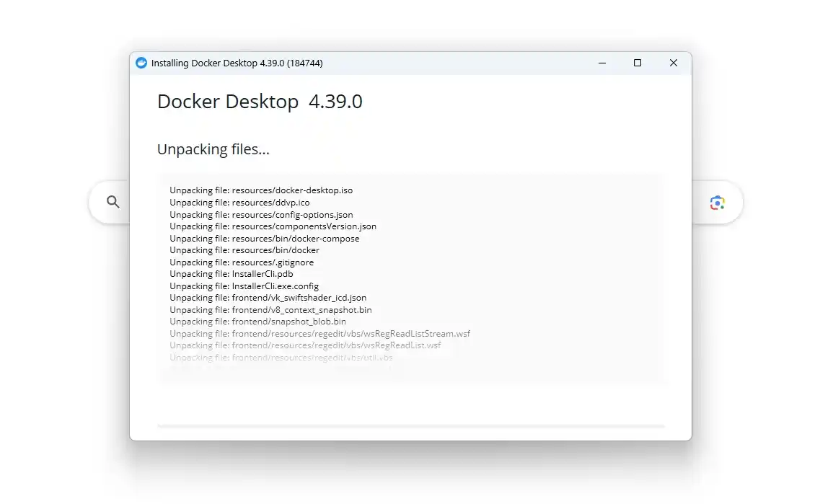
Task: Select the resources/bin/docker-compose log line
Action: point(264,239)
